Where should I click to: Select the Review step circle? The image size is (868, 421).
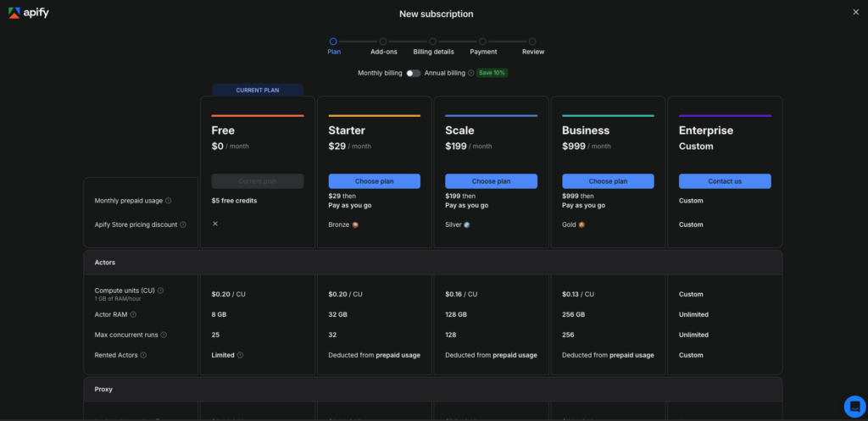[532, 42]
